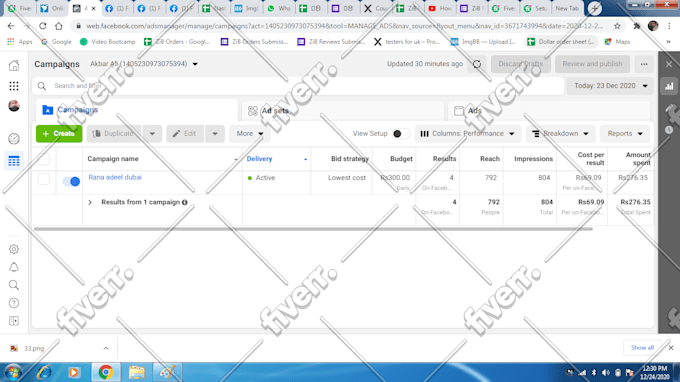Open the Columns: Performance dropdown
Viewport: 680px width, 382px height.
click(x=468, y=134)
